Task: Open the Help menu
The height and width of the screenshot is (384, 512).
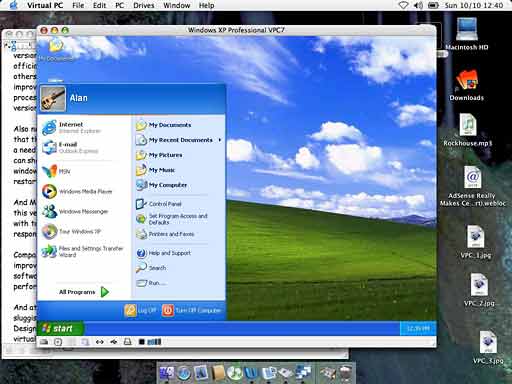Action: pos(206,5)
